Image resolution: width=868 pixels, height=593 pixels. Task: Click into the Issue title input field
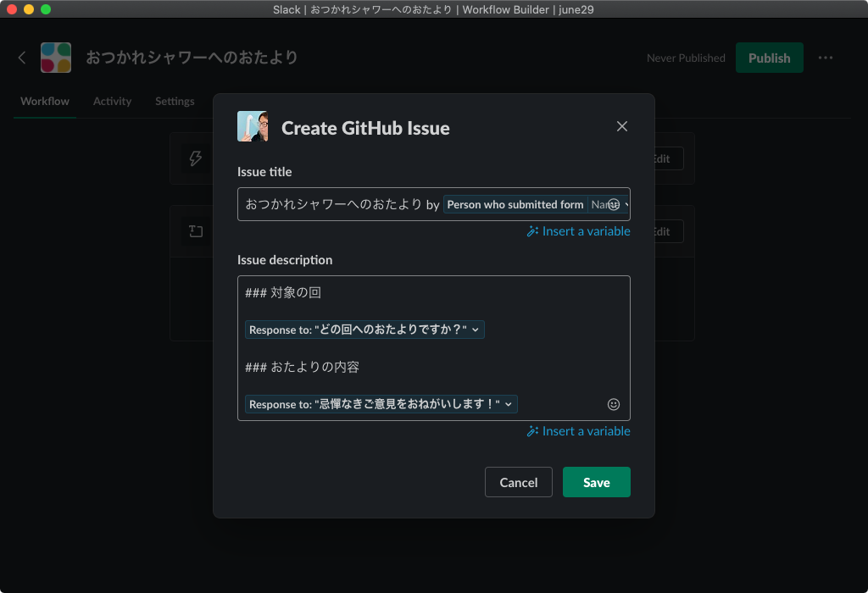(x=433, y=205)
